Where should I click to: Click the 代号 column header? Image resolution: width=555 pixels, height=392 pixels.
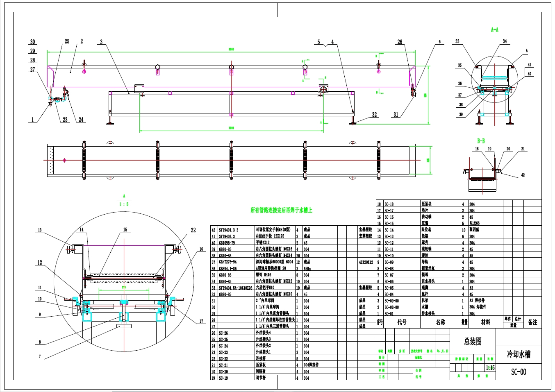[x=402, y=322]
